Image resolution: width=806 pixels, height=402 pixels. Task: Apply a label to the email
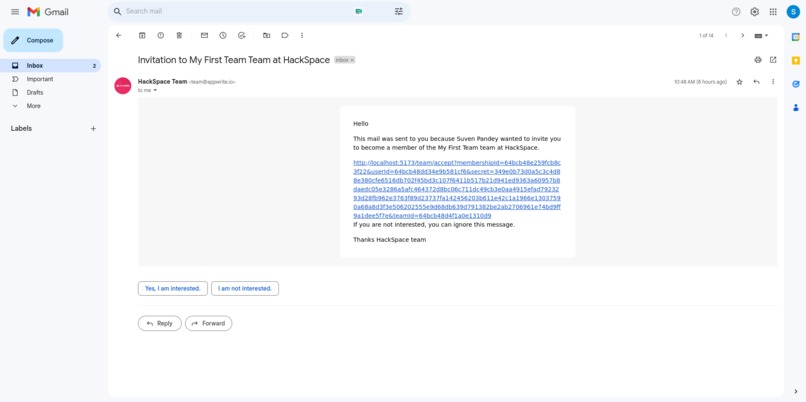(285, 35)
